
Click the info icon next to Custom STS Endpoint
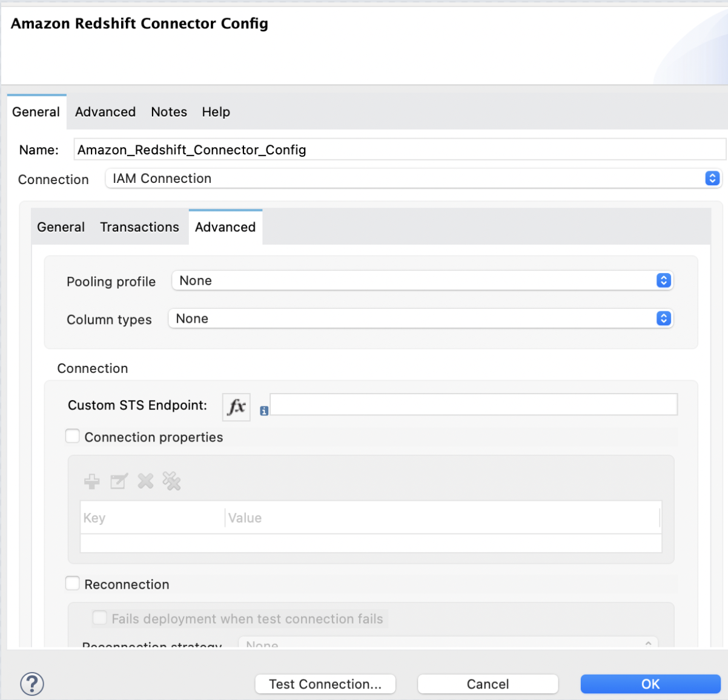point(263,411)
